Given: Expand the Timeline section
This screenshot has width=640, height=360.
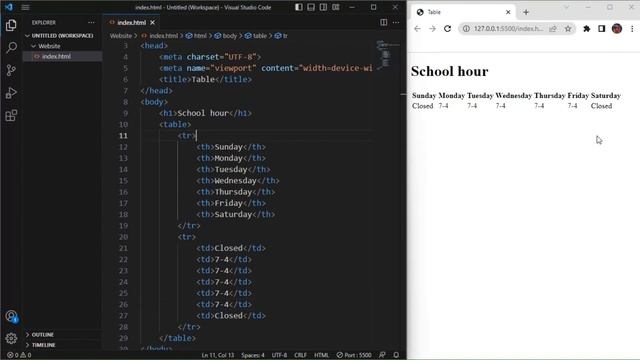Looking at the screenshot, I should click(43, 345).
